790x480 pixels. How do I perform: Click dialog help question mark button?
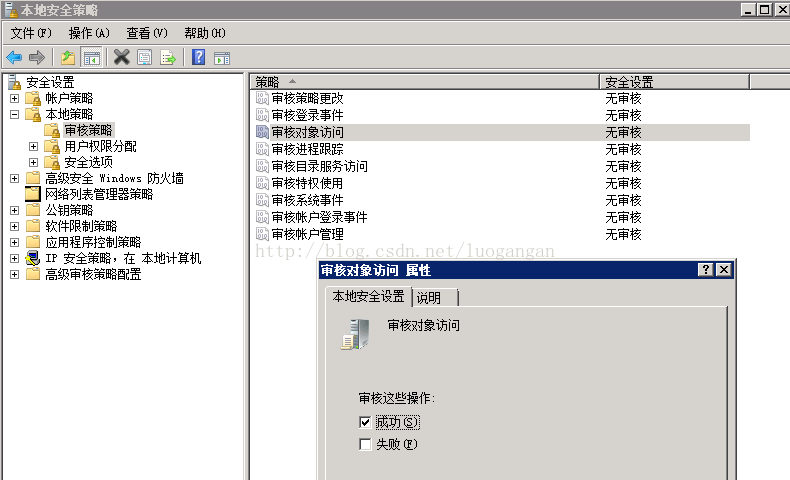[706, 270]
